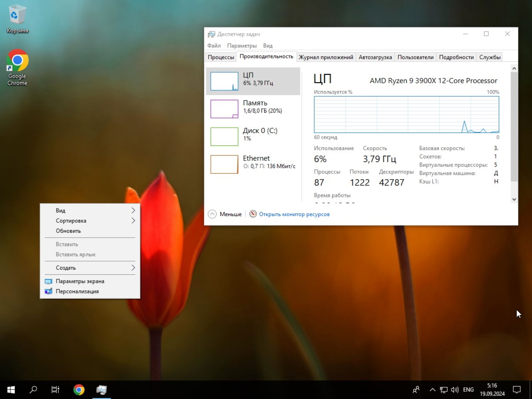
Task: Click the Chrome icon in the taskbar
Action: [79, 389]
